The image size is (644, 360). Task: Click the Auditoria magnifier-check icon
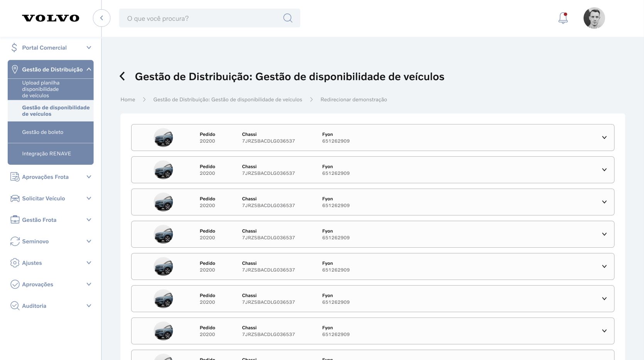15,306
